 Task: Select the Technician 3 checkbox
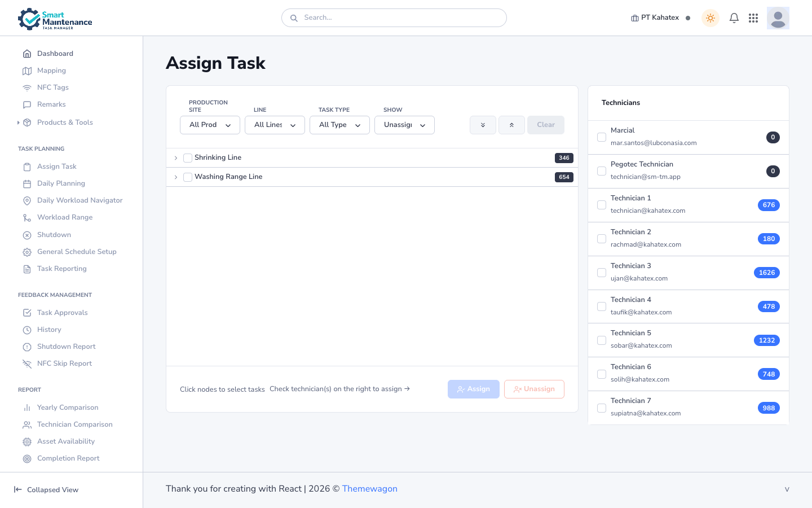(x=602, y=273)
